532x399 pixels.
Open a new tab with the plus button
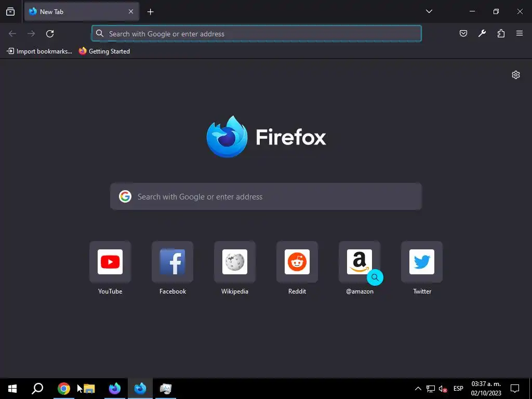[150, 12]
